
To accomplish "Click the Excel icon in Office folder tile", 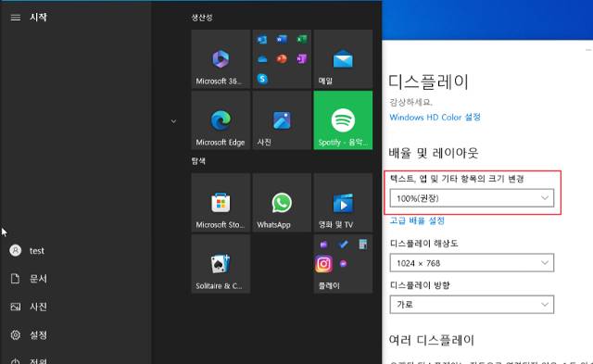I will 302,39.
